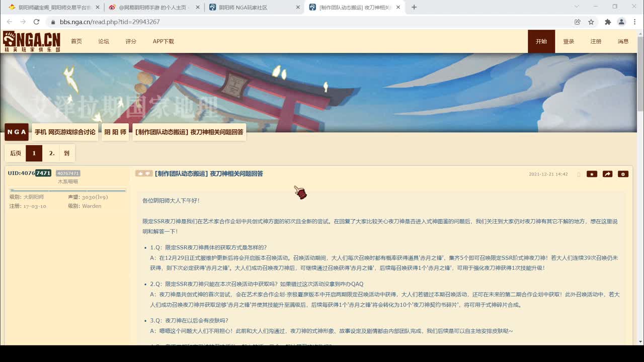Viewport: 644px width, 362px height.
Task: Click the 到 jump-to-page button
Action: point(67,153)
